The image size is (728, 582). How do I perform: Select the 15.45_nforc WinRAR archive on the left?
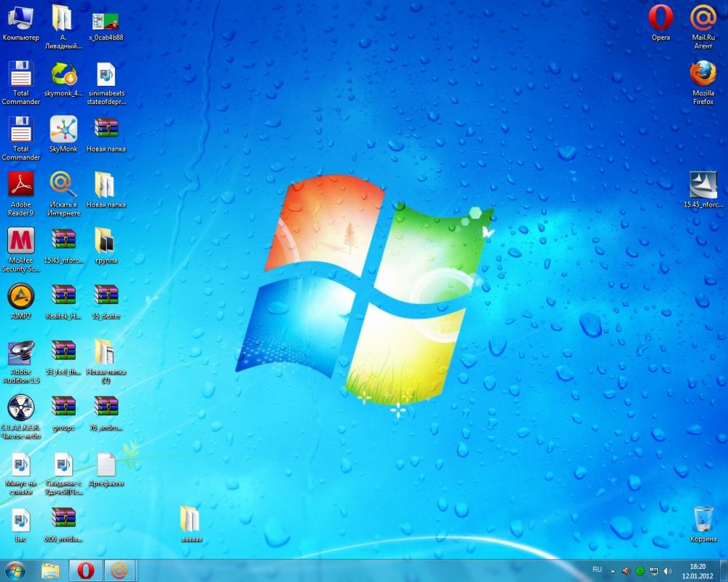click(x=63, y=246)
